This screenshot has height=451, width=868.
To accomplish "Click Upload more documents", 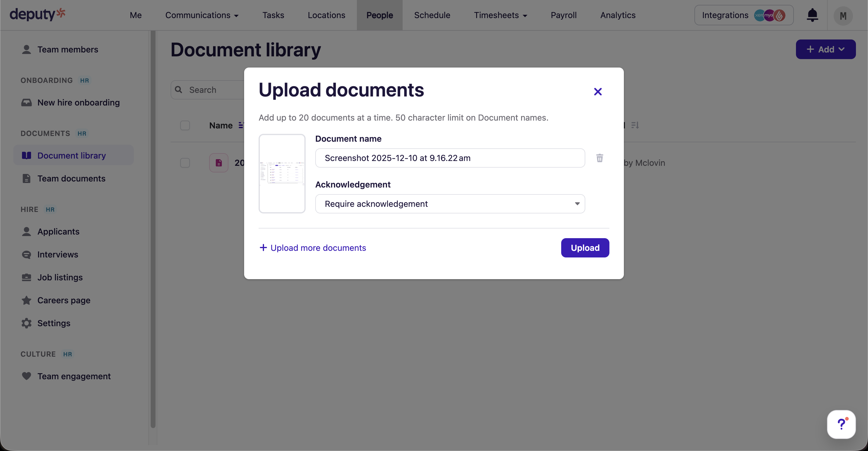I will (x=313, y=248).
